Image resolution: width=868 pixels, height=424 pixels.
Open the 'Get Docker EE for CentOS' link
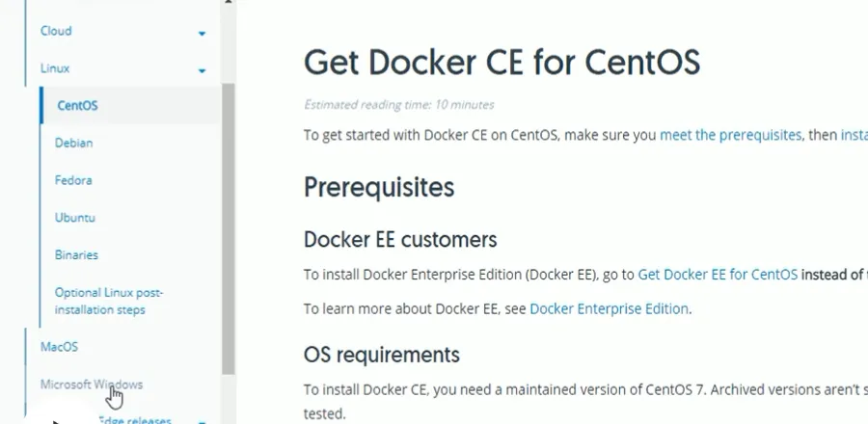click(718, 274)
